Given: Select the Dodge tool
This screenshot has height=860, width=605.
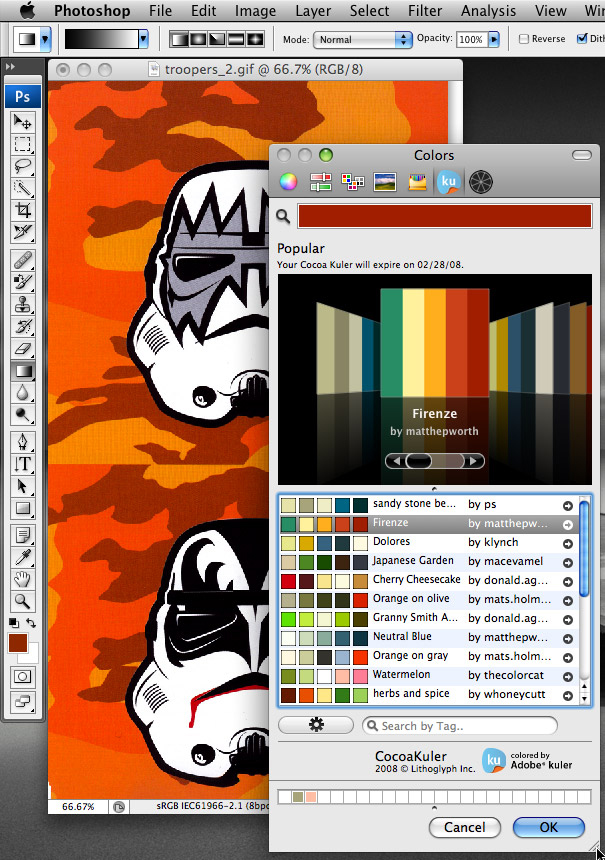Looking at the screenshot, I should click(22, 415).
